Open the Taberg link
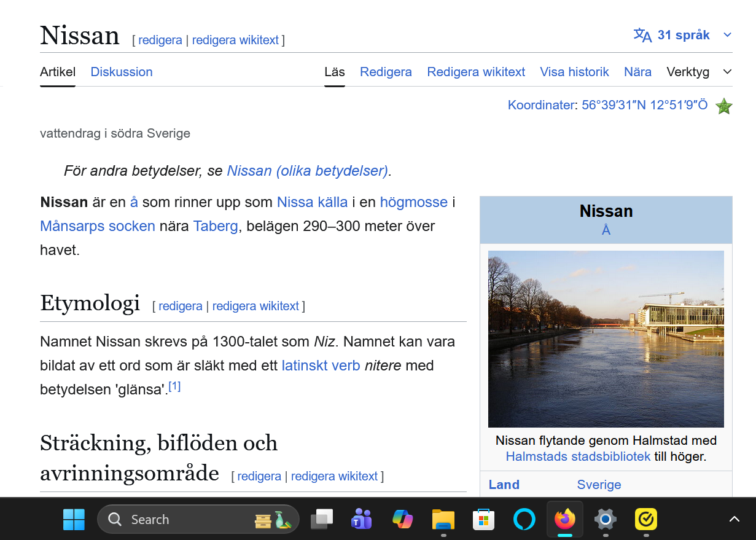 click(216, 226)
